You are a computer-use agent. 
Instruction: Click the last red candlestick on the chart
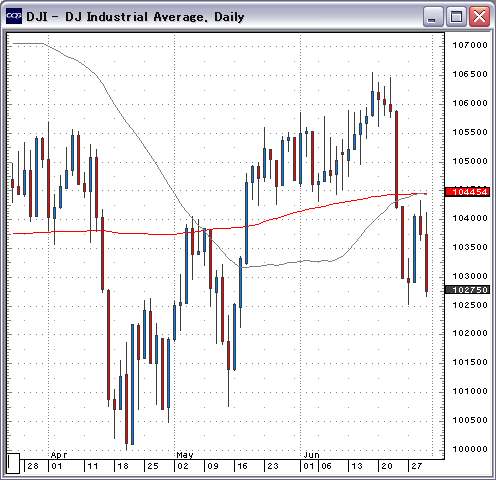tap(426, 263)
